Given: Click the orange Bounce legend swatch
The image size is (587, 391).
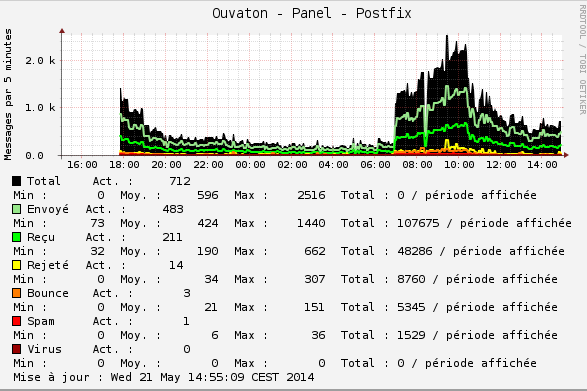Looking at the screenshot, I should tap(16, 293).
